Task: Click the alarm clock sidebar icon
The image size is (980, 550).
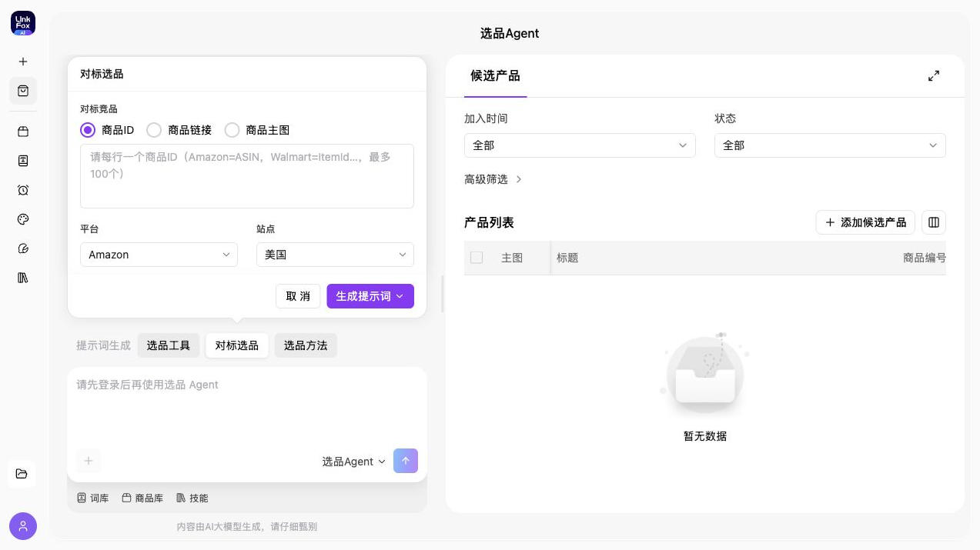Action: (23, 190)
